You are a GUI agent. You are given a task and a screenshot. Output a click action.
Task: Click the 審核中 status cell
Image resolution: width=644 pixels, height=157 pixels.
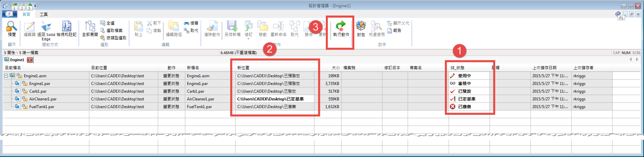(469, 83)
